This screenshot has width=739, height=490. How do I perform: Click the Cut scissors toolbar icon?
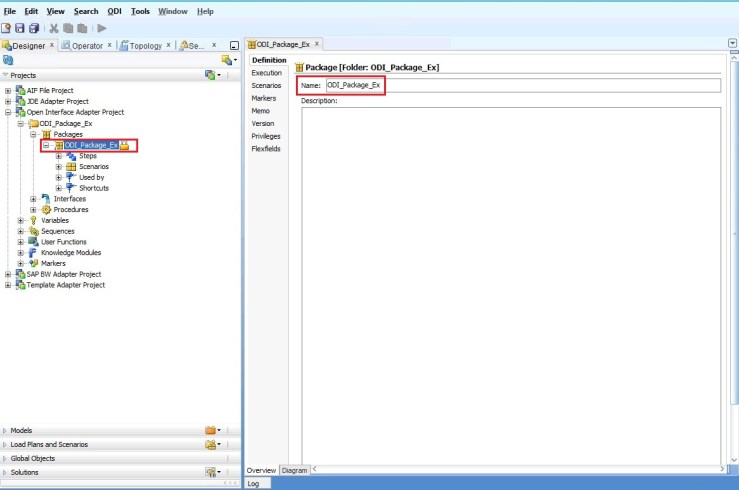[x=54, y=28]
